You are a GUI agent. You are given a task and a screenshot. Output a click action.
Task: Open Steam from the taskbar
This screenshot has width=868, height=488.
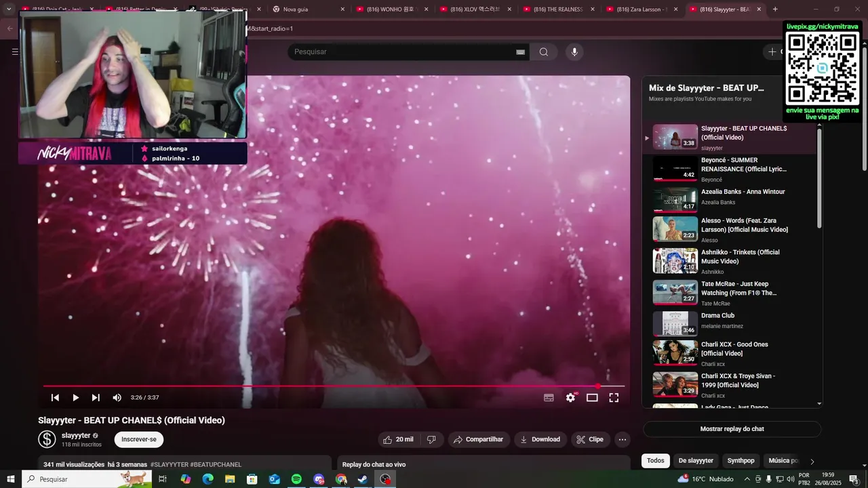[363, 479]
